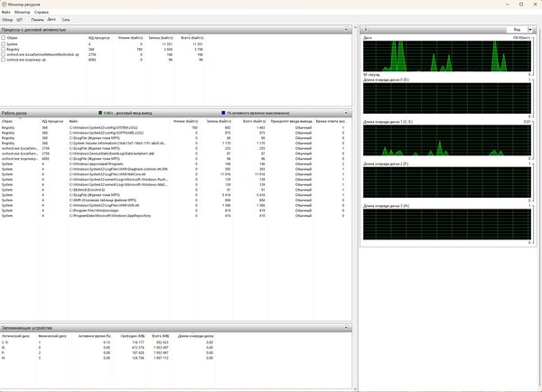Select the ProgramData AppRepository file row
The width and height of the screenshot is (542, 392).
tap(173, 216)
